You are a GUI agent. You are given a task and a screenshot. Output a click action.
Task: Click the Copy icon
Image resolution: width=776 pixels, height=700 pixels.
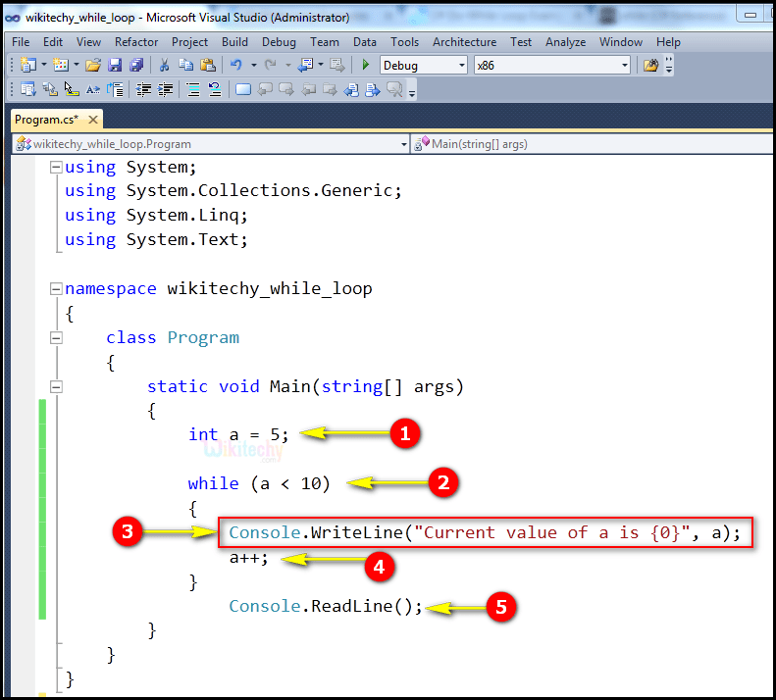tap(186, 65)
